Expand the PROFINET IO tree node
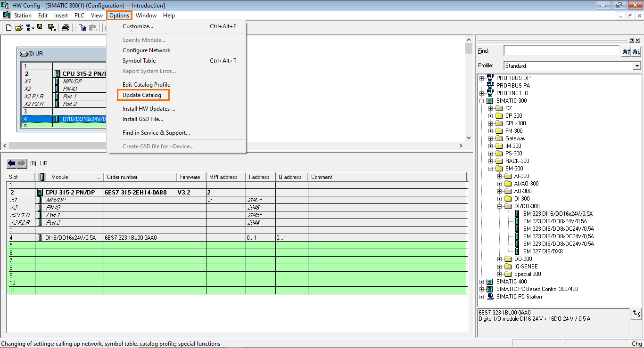644x348 pixels. click(x=482, y=93)
